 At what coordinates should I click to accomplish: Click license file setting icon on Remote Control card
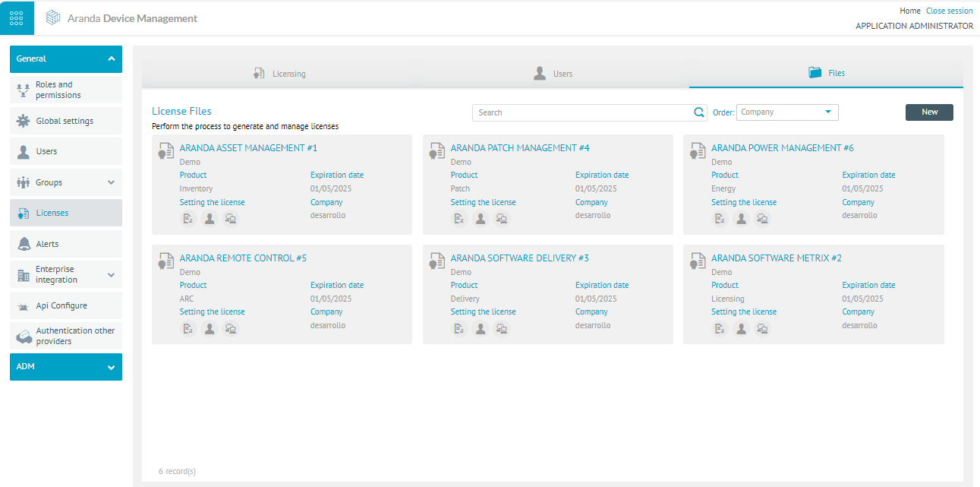[188, 329]
